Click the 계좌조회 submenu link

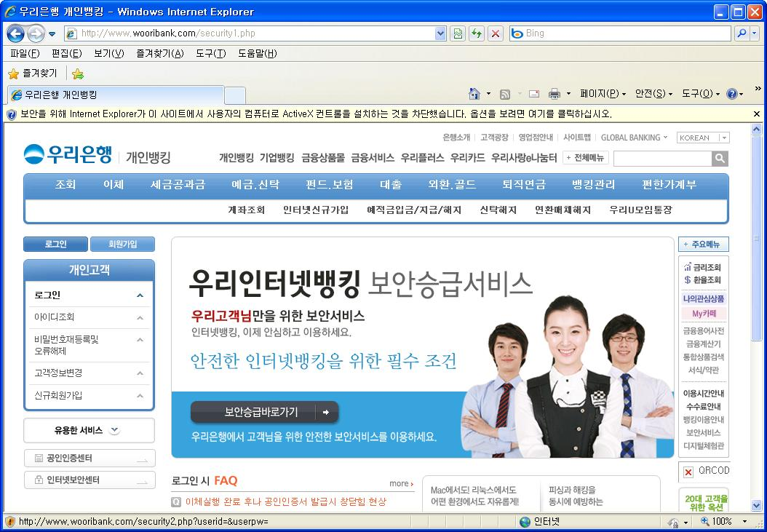[x=246, y=210]
